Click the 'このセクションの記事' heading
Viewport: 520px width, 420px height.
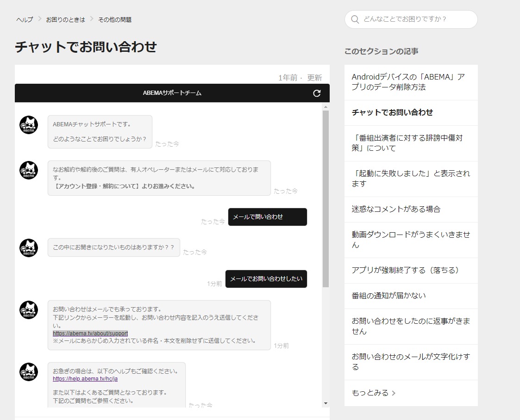coord(382,51)
